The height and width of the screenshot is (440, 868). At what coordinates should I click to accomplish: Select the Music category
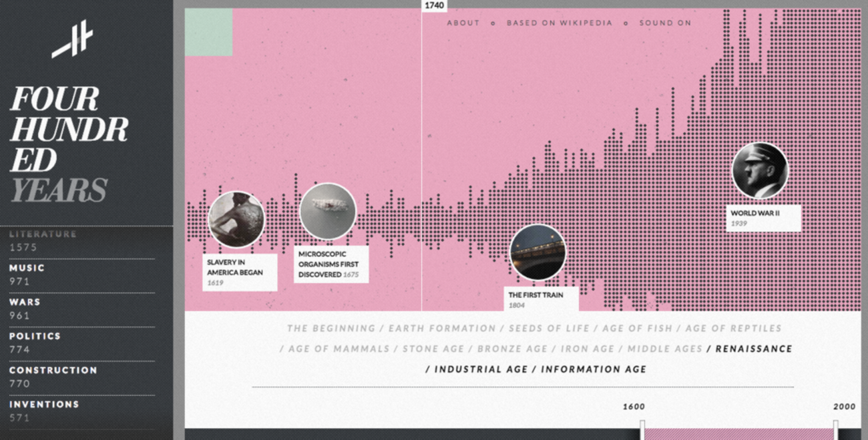pos(82,274)
